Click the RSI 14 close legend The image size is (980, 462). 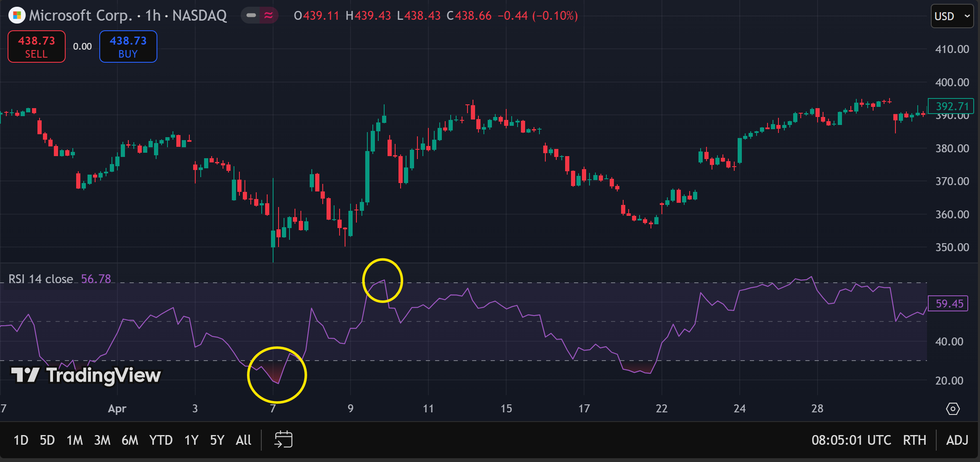click(x=41, y=279)
